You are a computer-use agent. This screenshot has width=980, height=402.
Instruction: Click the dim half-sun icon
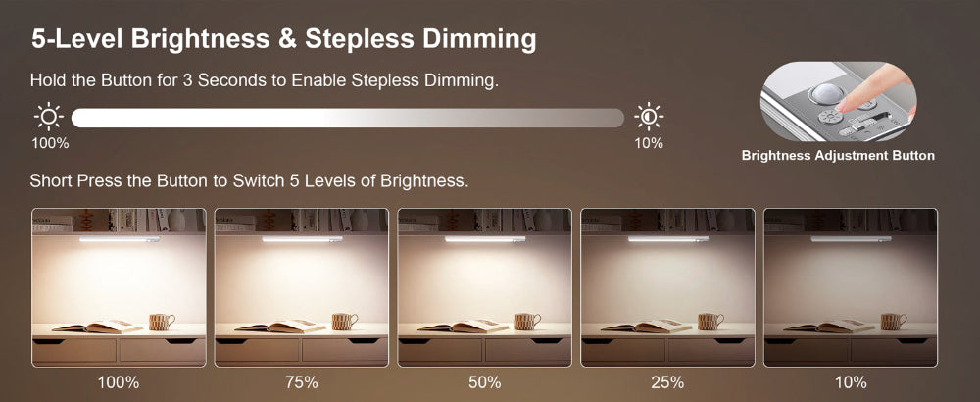[648, 118]
